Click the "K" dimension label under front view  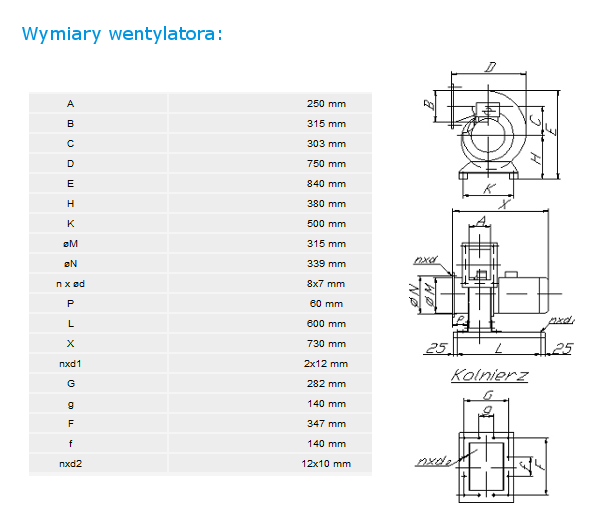489,188
